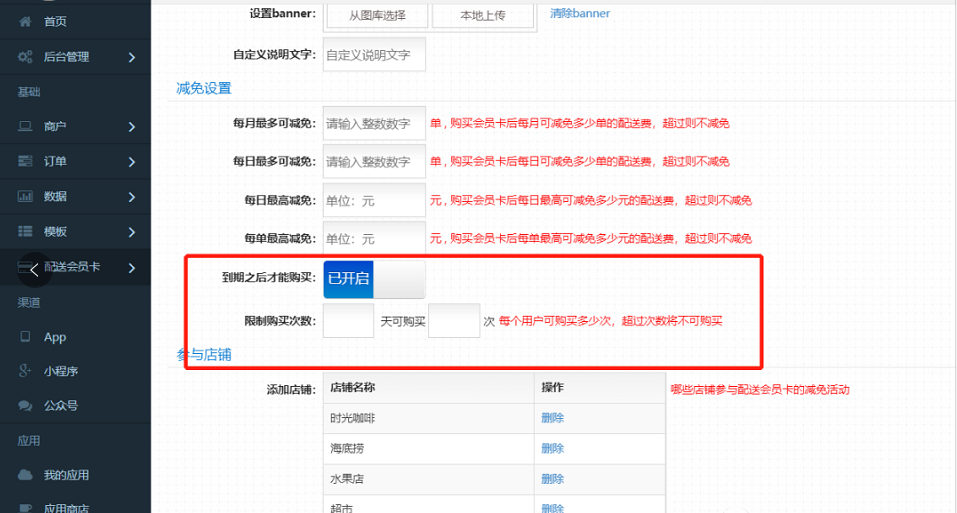The image size is (957, 513).
Task: Expand the 配送会员卡 menu chevron
Action: pos(132,267)
